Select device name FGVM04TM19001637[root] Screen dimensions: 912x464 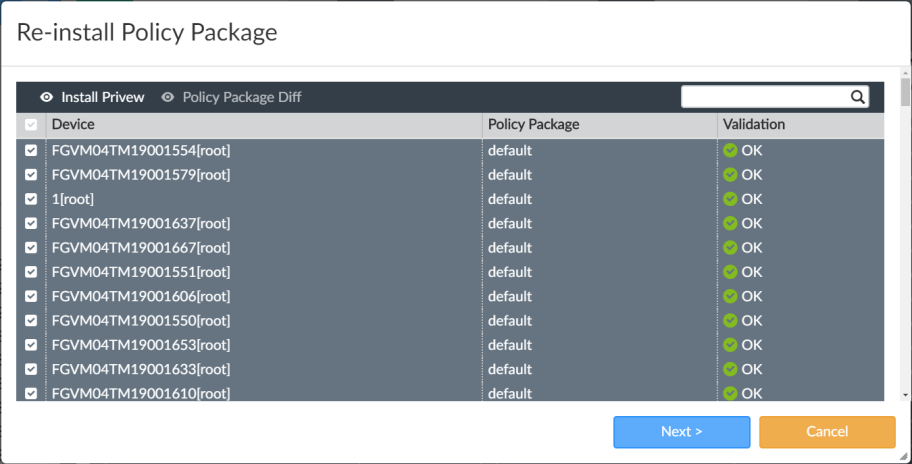[x=141, y=224]
